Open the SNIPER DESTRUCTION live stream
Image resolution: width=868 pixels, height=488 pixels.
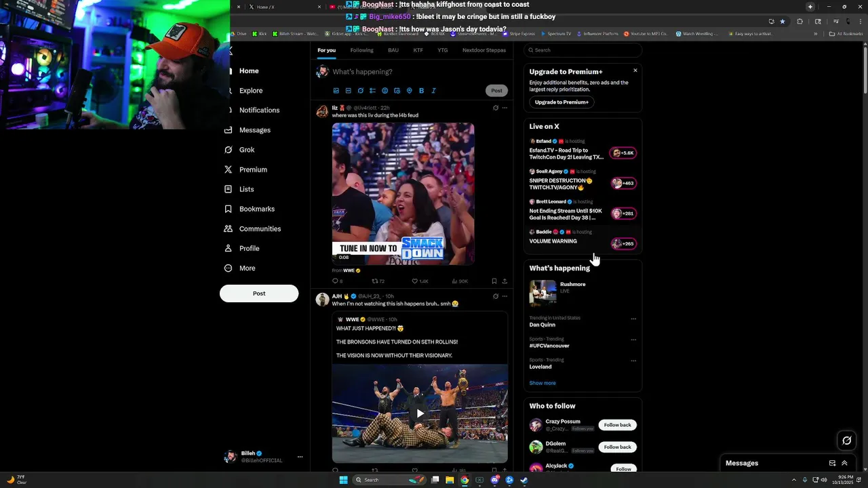click(x=583, y=180)
